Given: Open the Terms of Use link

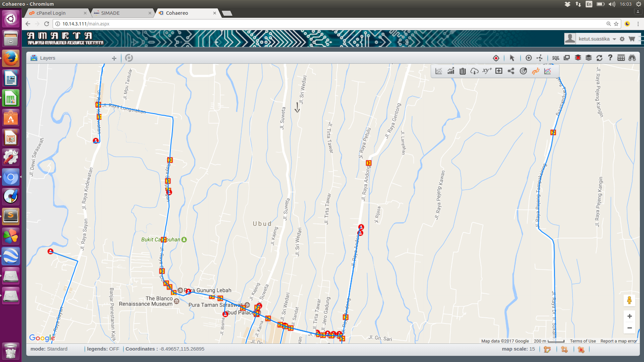Looking at the screenshot, I should pyautogui.click(x=583, y=341).
